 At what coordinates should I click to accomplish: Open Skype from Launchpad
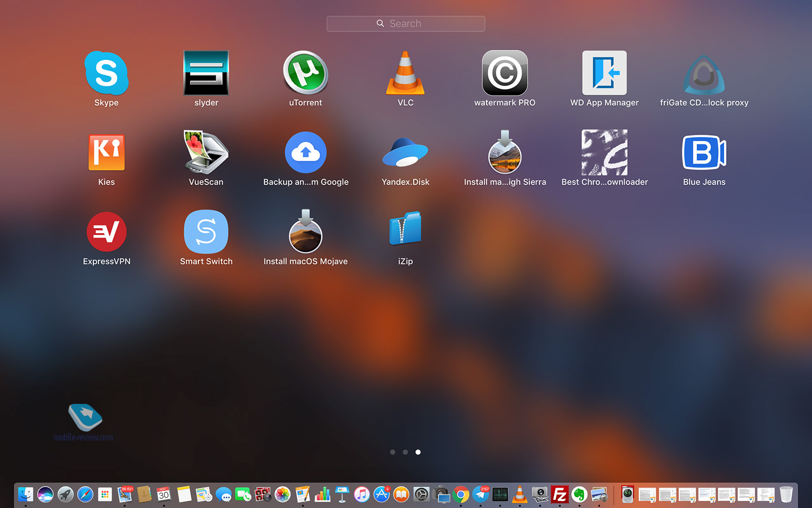point(107,73)
